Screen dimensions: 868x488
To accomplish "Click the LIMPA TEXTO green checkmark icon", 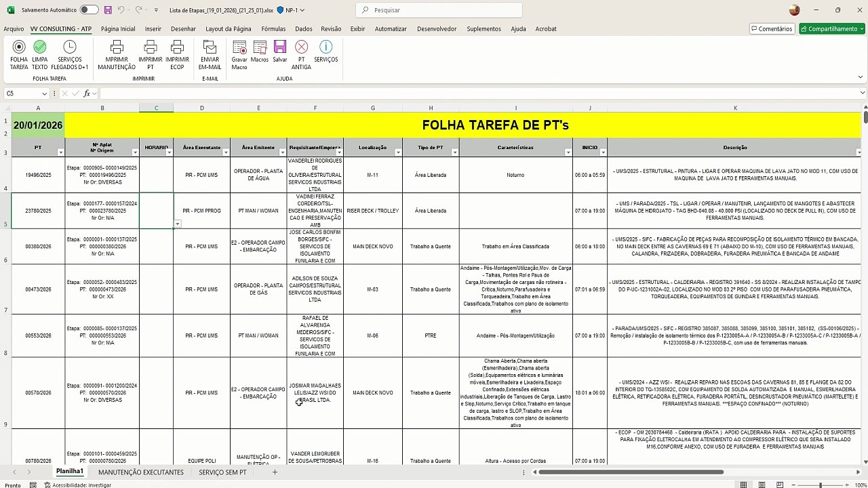I will coord(40,47).
